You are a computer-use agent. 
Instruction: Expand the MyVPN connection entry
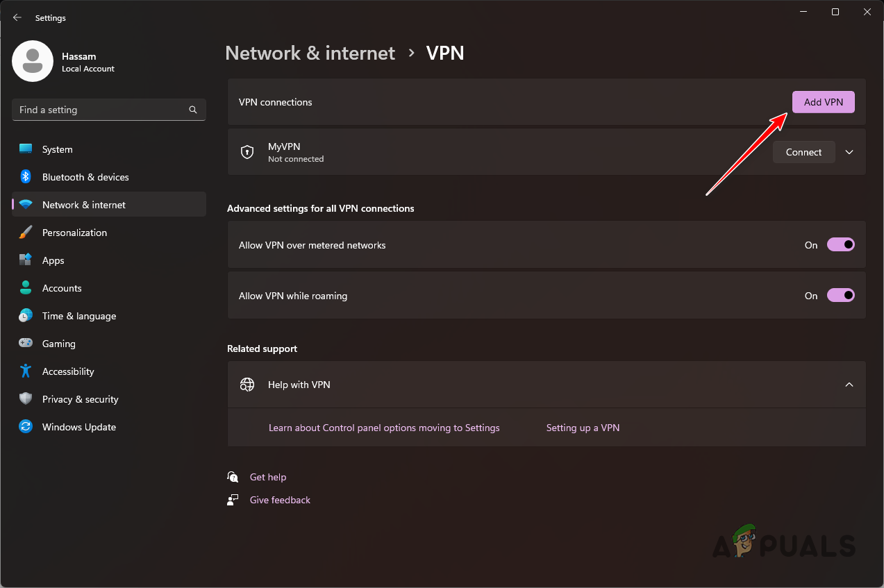coord(849,152)
